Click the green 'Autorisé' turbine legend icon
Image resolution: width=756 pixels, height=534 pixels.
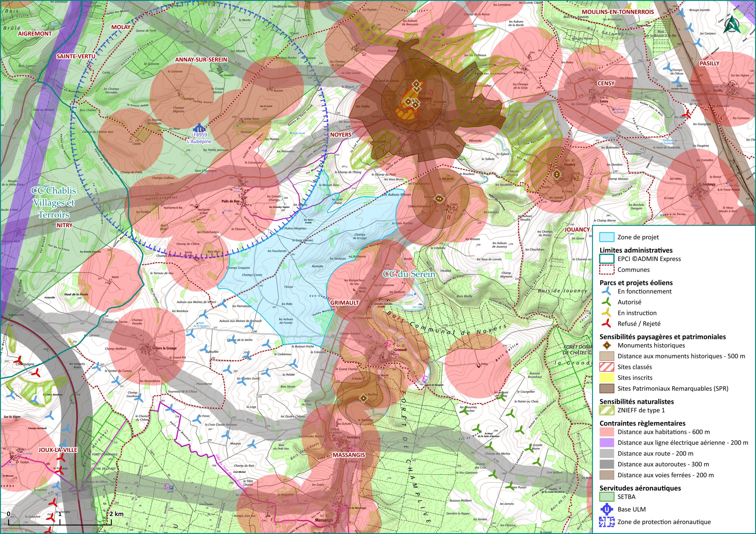[x=606, y=302]
